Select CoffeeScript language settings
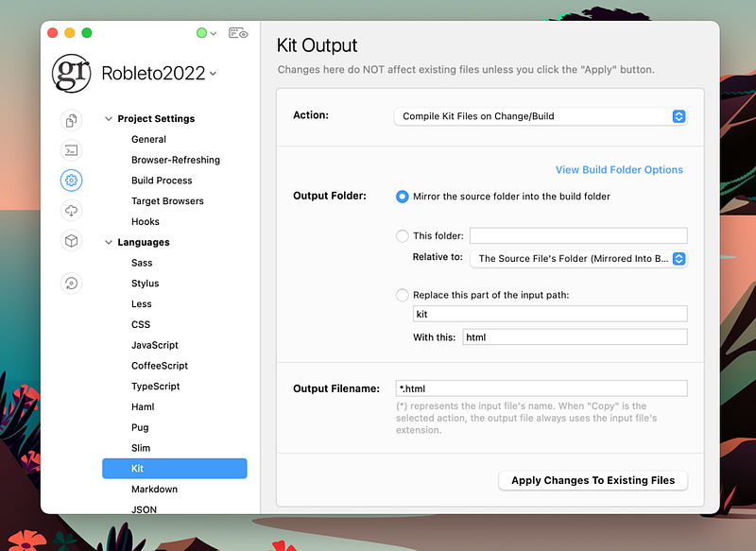The width and height of the screenshot is (756, 551). [x=160, y=366]
